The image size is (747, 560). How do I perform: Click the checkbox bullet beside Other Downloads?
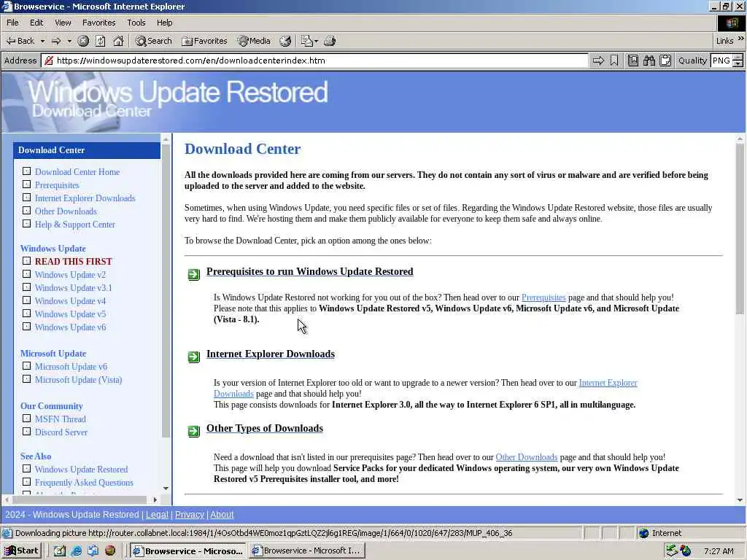27,211
